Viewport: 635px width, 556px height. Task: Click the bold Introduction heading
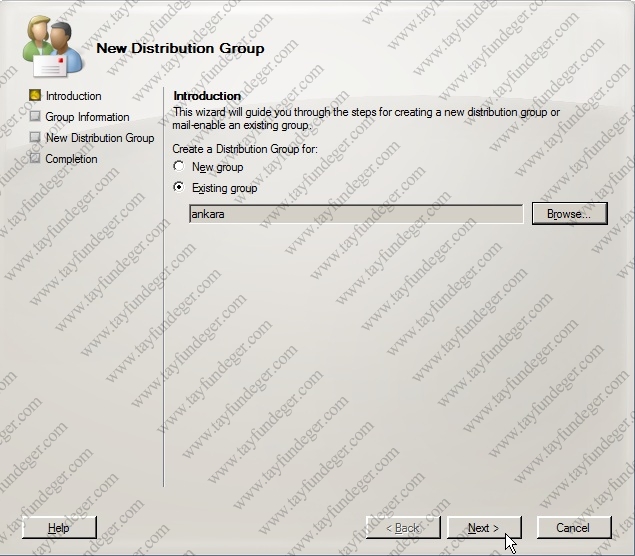click(x=207, y=96)
